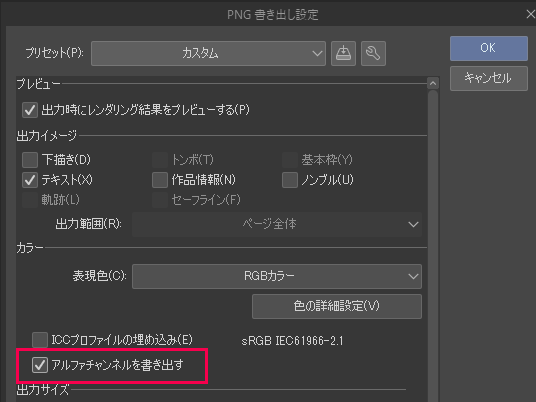
Task: Click the 出力イメージ section heading
Action: pos(47,136)
